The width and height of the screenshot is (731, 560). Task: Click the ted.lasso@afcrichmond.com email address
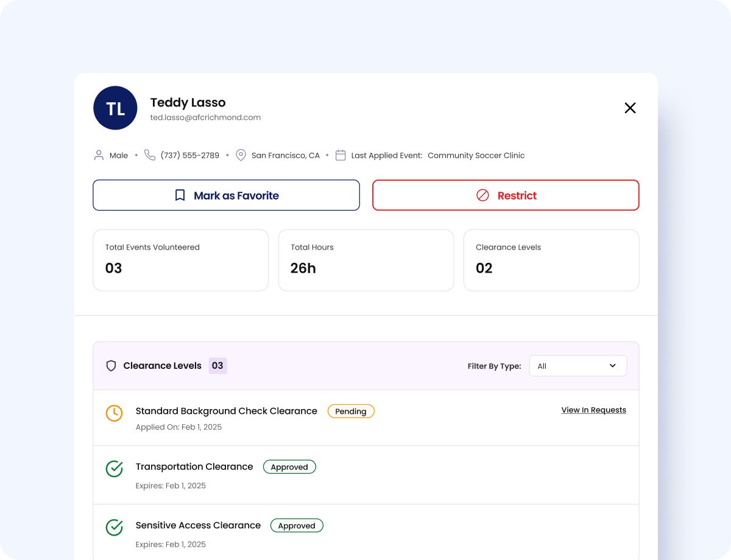[205, 117]
